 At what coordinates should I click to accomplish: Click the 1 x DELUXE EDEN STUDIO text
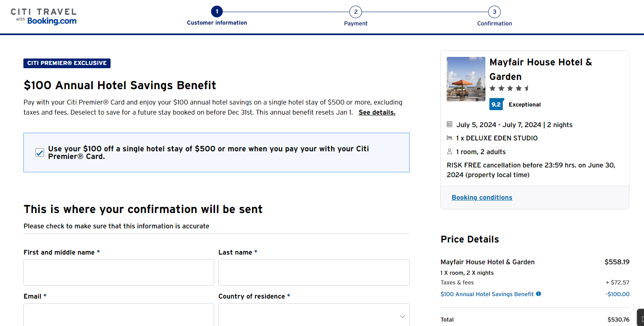[x=497, y=138]
